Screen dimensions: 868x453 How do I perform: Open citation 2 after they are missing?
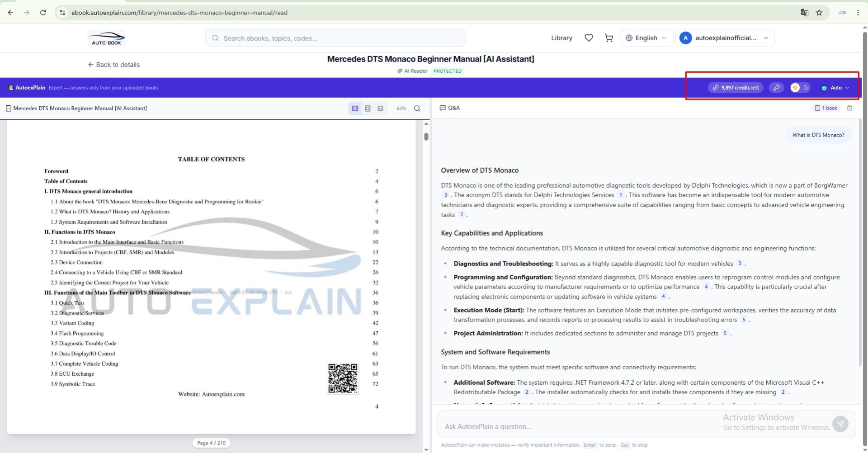(x=783, y=392)
